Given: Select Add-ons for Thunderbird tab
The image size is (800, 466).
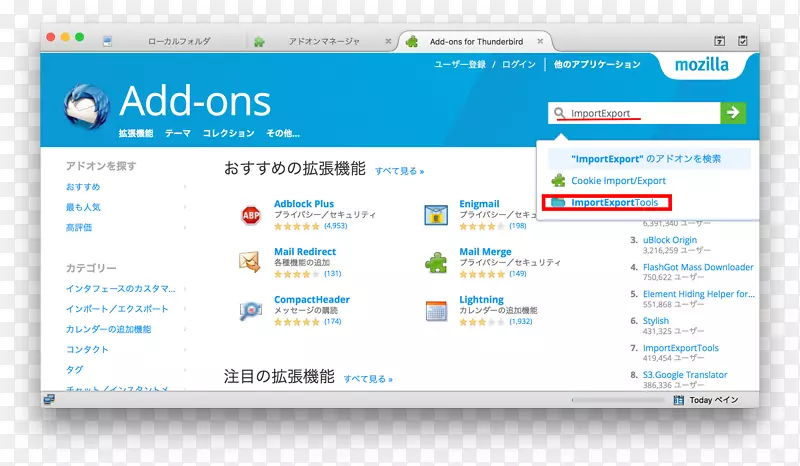Looking at the screenshot, I should click(476, 42).
